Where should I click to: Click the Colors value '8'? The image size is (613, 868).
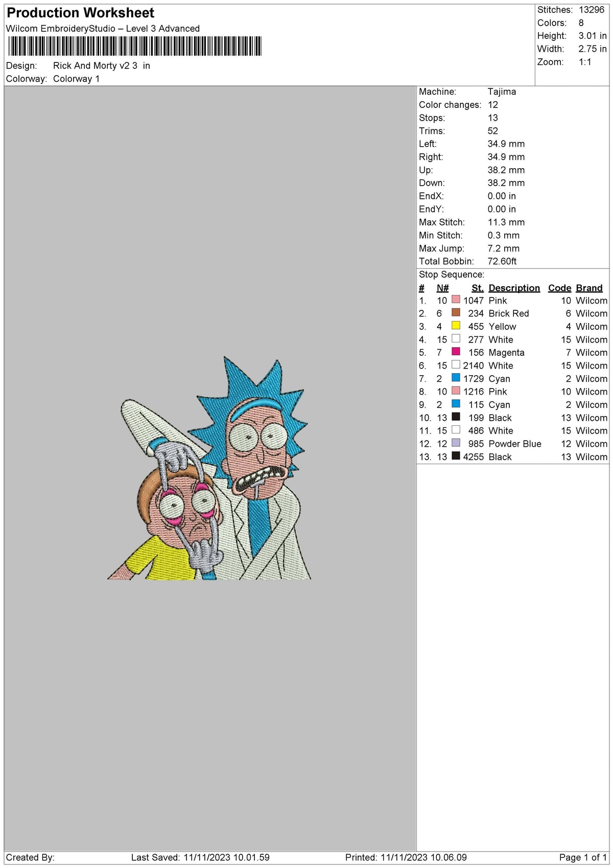coord(581,23)
